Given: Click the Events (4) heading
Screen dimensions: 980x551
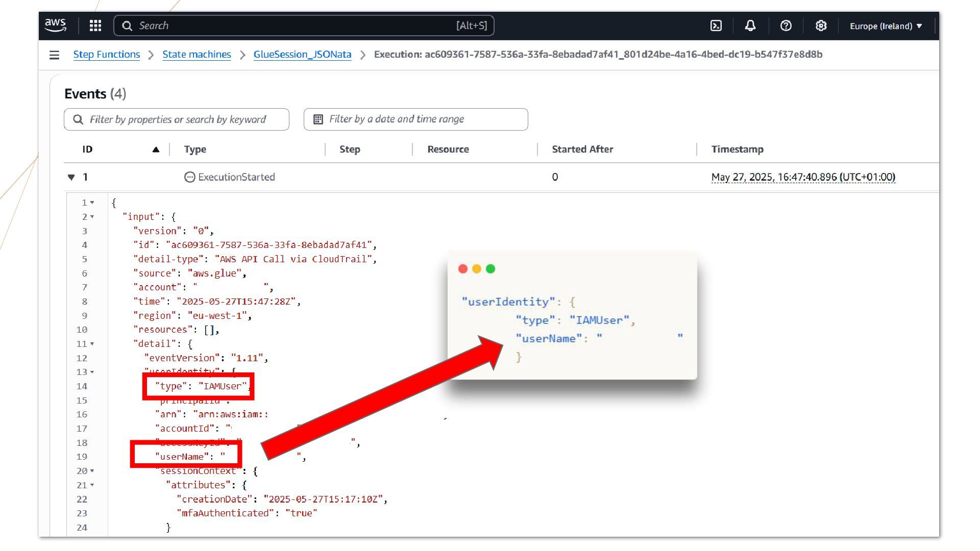Looking at the screenshot, I should (x=95, y=94).
